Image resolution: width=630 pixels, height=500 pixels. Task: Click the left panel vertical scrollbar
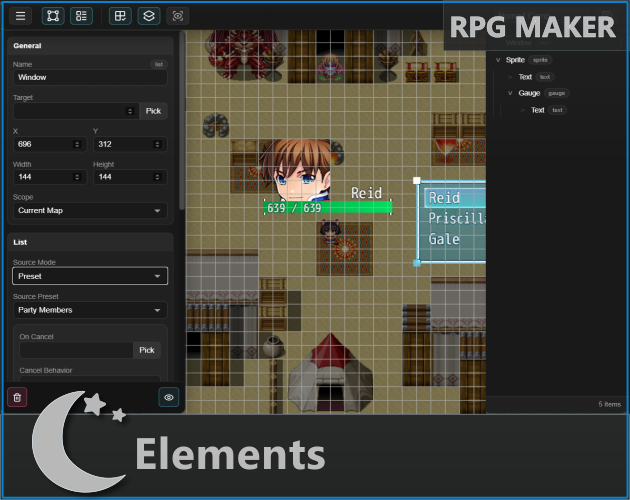click(182, 121)
